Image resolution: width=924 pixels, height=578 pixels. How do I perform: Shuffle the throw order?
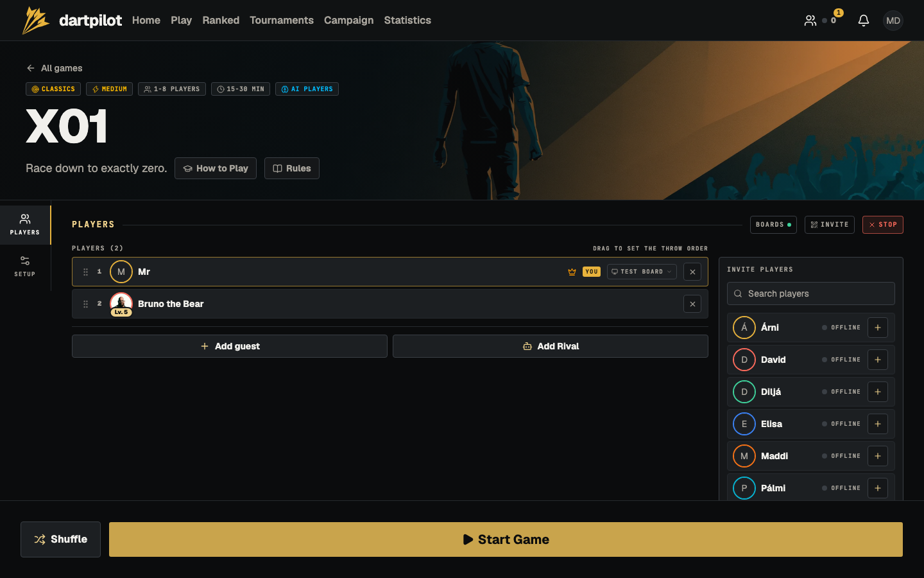point(60,539)
